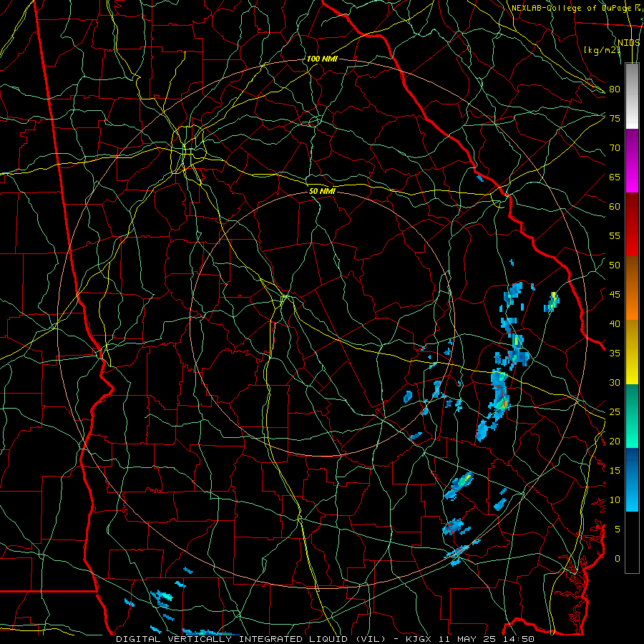The height and width of the screenshot is (644, 644).
Task: Select the yellow segment of the color scale
Action: (x=632, y=352)
